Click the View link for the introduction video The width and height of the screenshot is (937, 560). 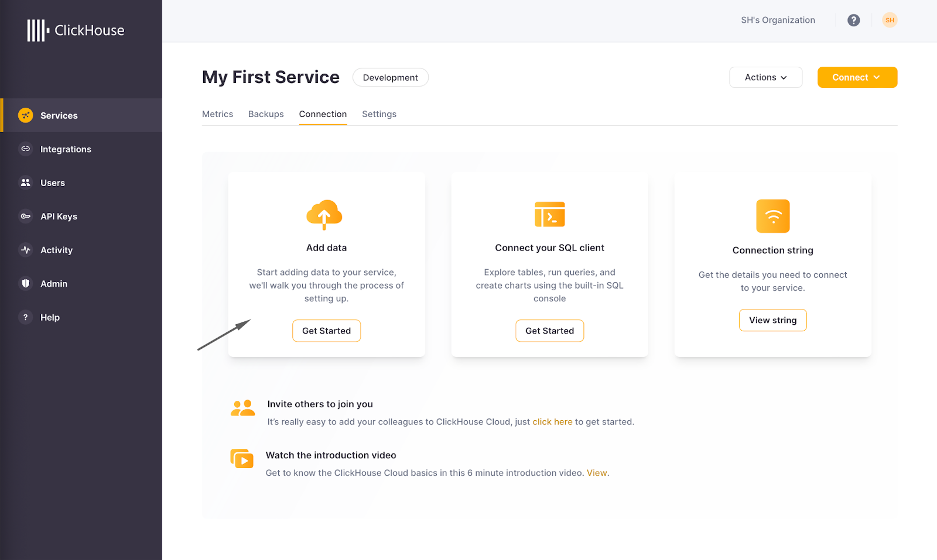coord(597,473)
